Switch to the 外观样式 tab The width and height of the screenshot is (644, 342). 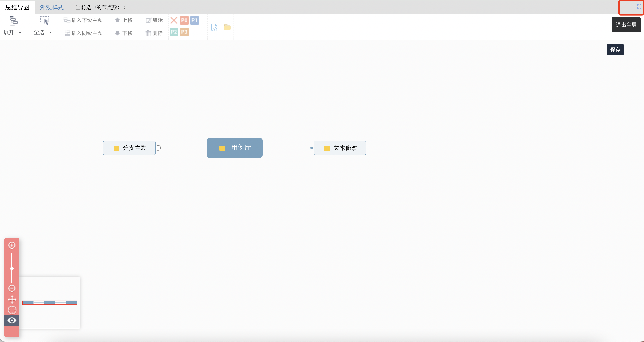point(52,8)
